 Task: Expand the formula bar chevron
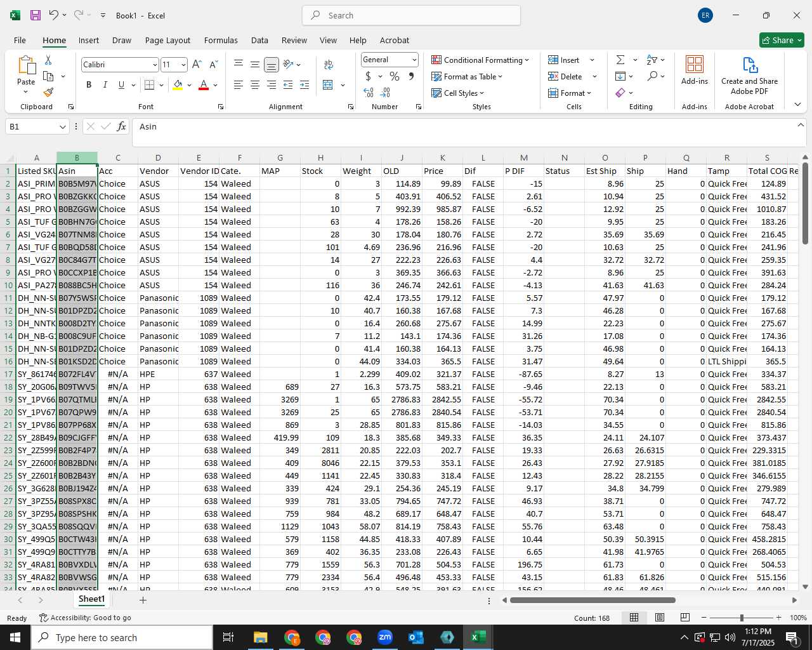801,125
